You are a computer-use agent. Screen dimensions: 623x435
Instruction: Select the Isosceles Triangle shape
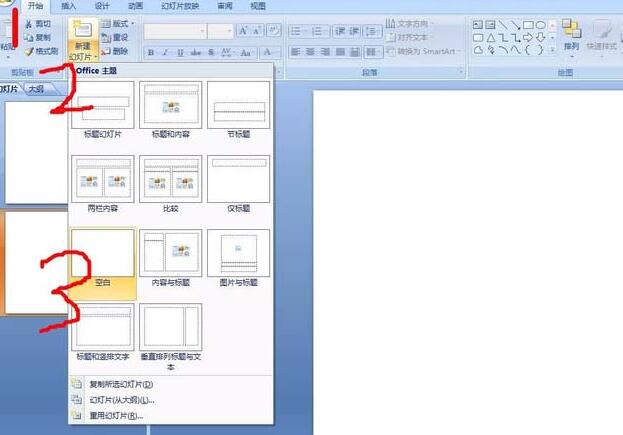pos(491,38)
